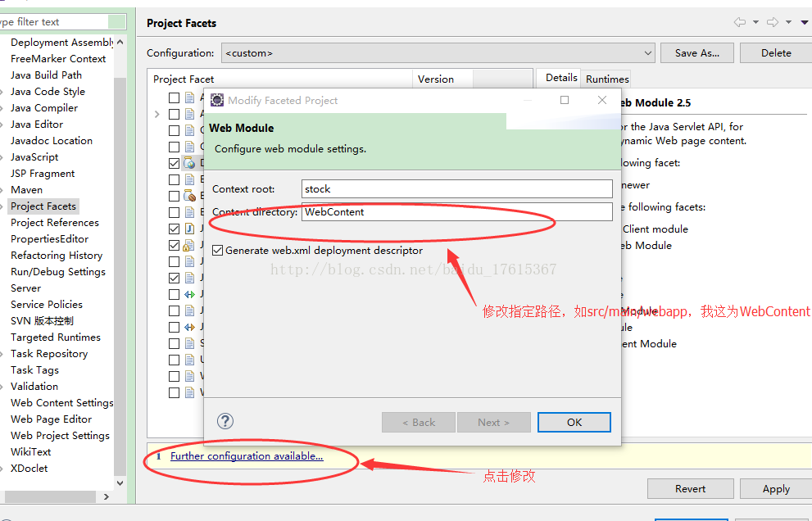Click the OK button

tap(574, 422)
